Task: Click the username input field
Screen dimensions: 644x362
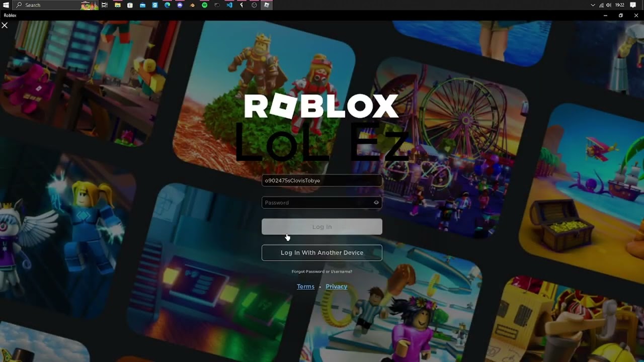Action: [322, 180]
